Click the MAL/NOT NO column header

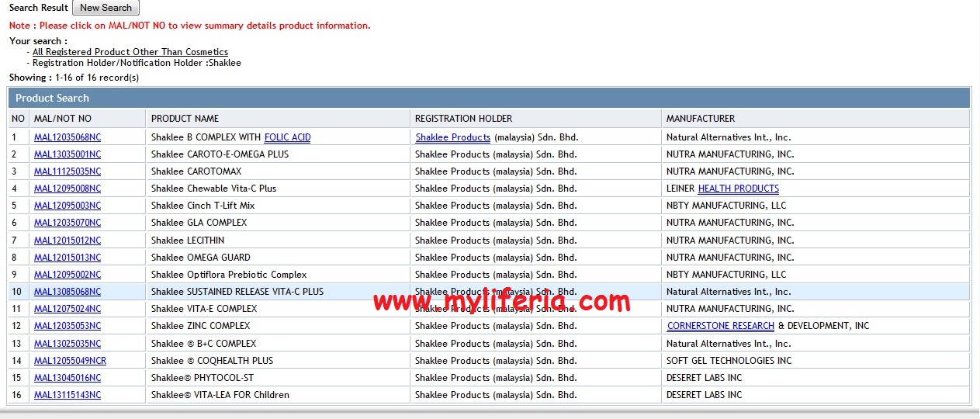88,119
